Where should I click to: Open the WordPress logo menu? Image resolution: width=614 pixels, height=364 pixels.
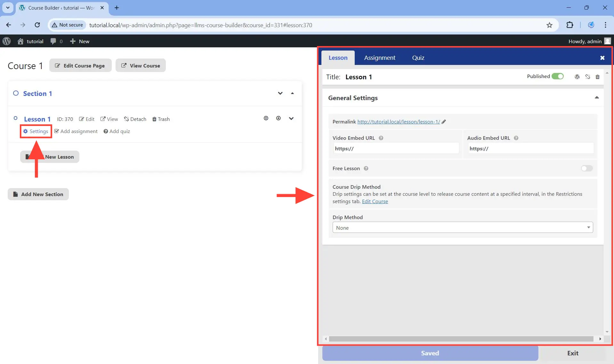click(x=7, y=41)
